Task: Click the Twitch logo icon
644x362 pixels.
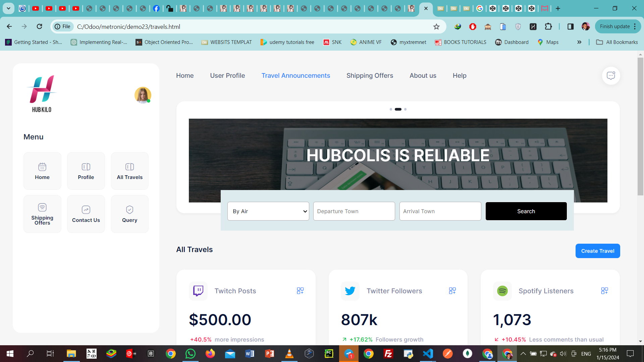Action: [x=198, y=291]
